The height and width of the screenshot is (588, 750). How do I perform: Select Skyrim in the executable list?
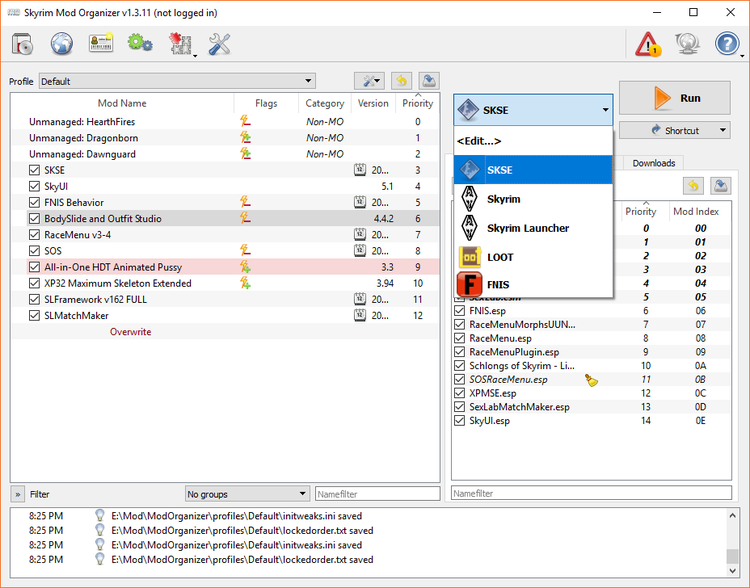click(533, 199)
